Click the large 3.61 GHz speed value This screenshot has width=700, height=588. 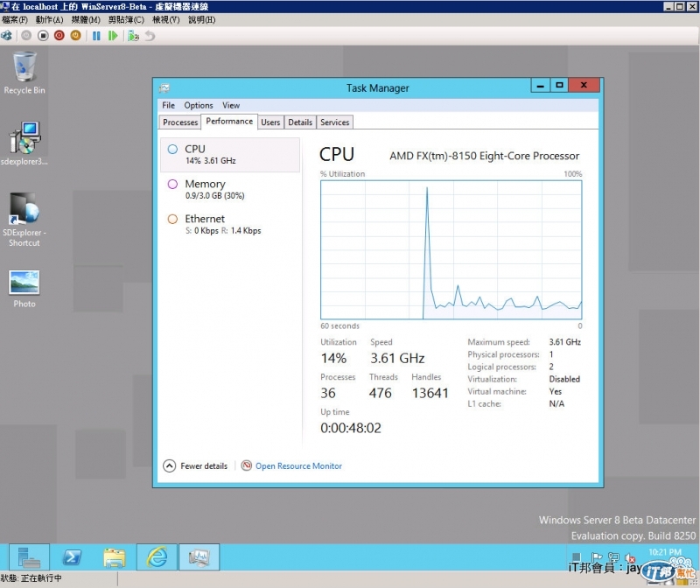pyautogui.click(x=397, y=358)
